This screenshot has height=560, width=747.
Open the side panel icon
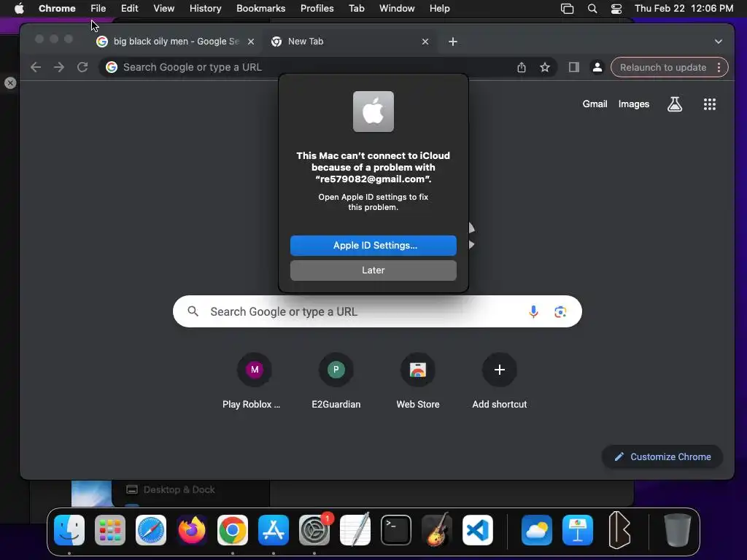tap(574, 67)
